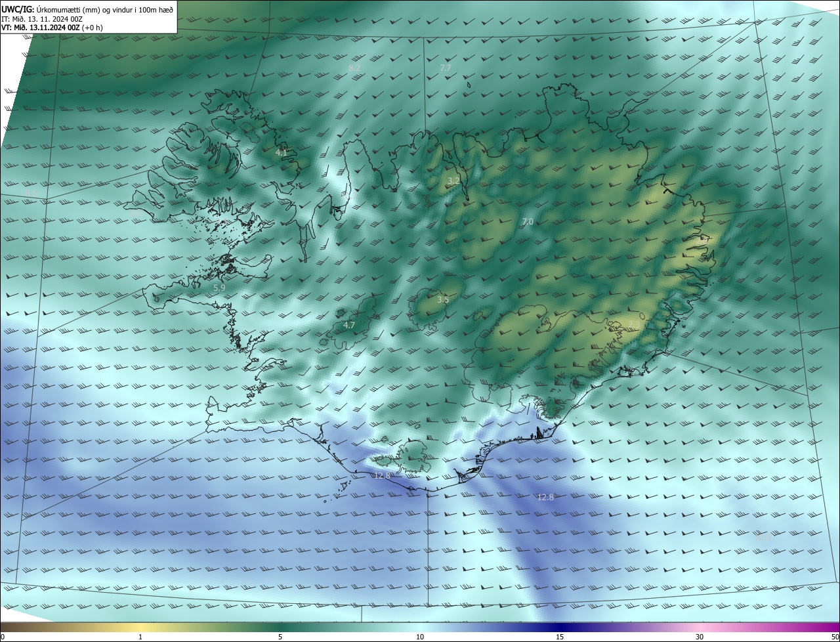Click the colour scale tick label 5
This screenshot has width=840, height=642.
280,637
